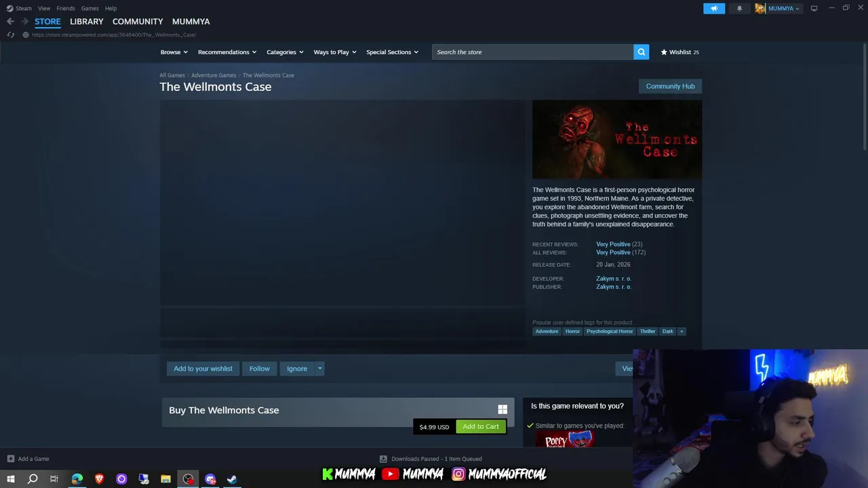Open the notifications bell
Viewport: 868px width, 488px height.
(x=739, y=8)
